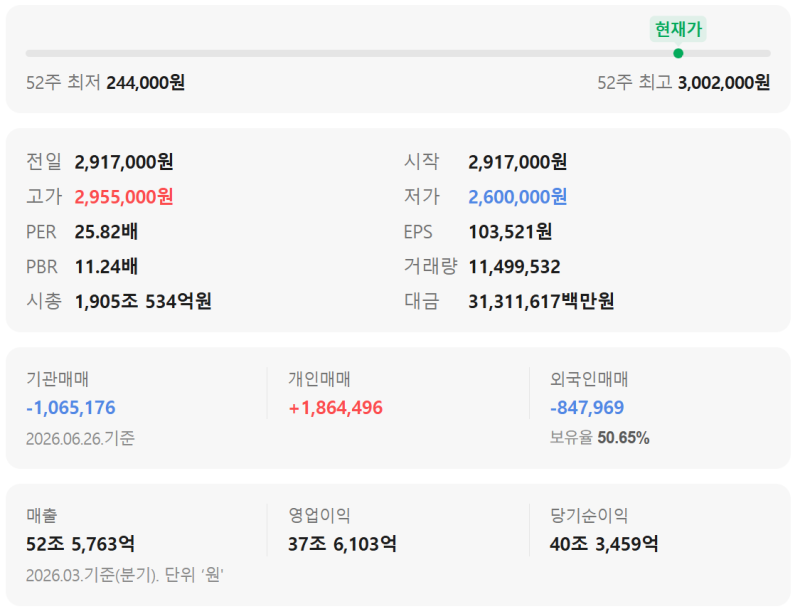This screenshot has height=614, width=800.
Task: Click the 시총 1,905조 534억원 value
Action: 143,301
